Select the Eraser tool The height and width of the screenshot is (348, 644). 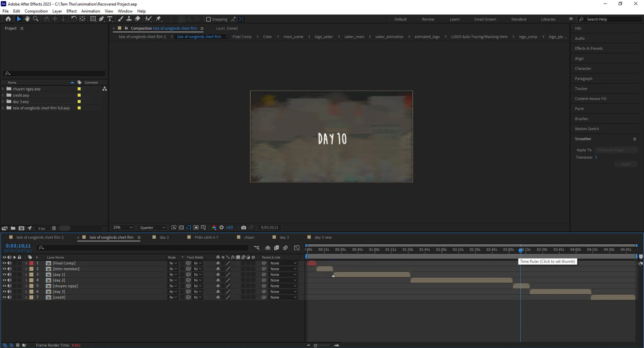pyautogui.click(x=137, y=19)
